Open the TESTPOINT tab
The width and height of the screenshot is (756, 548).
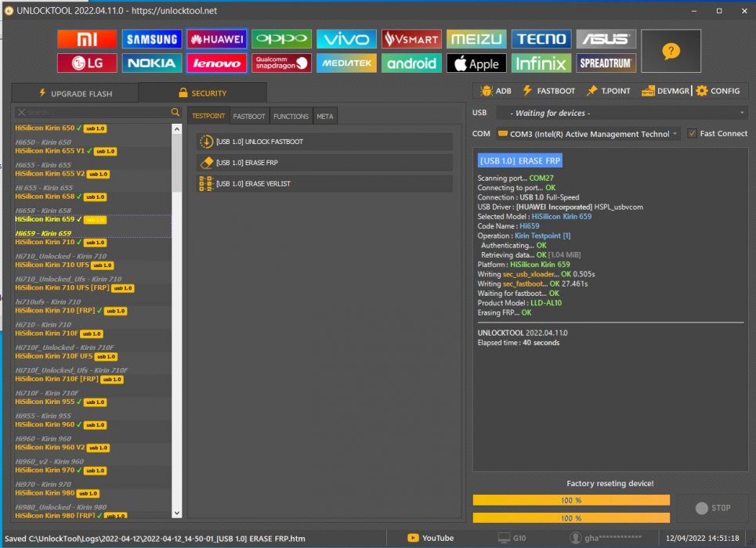click(x=208, y=116)
